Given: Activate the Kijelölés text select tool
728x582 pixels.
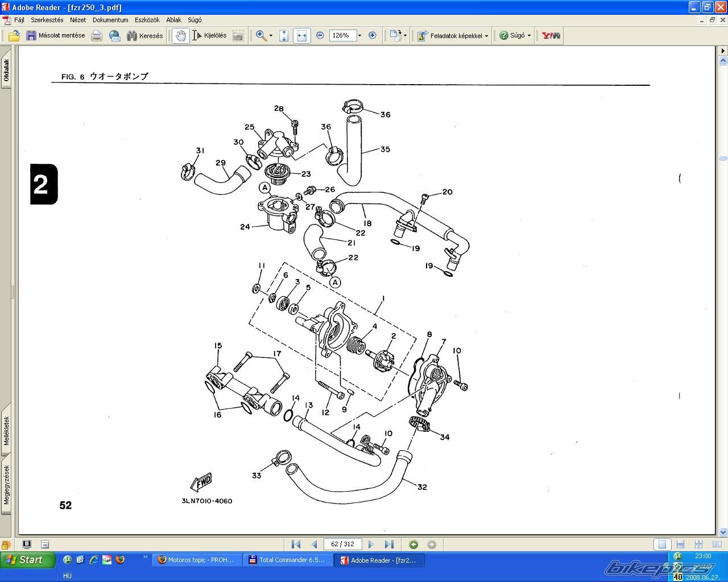Looking at the screenshot, I should (209, 35).
